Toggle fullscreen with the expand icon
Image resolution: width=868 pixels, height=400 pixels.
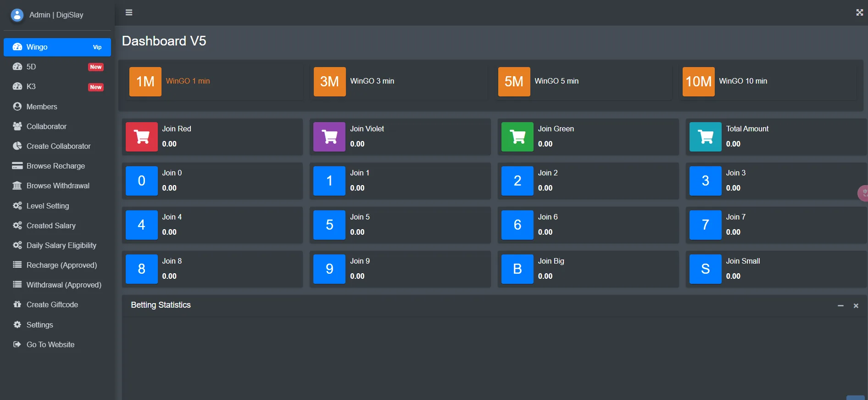pyautogui.click(x=859, y=12)
